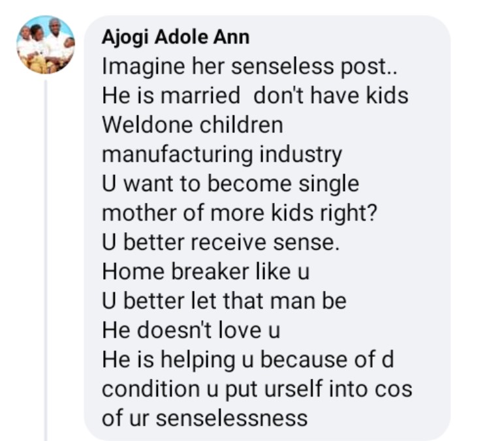The height and width of the screenshot is (441, 504).
Task: Click the vertical reply thread line
Action: tap(45, 261)
